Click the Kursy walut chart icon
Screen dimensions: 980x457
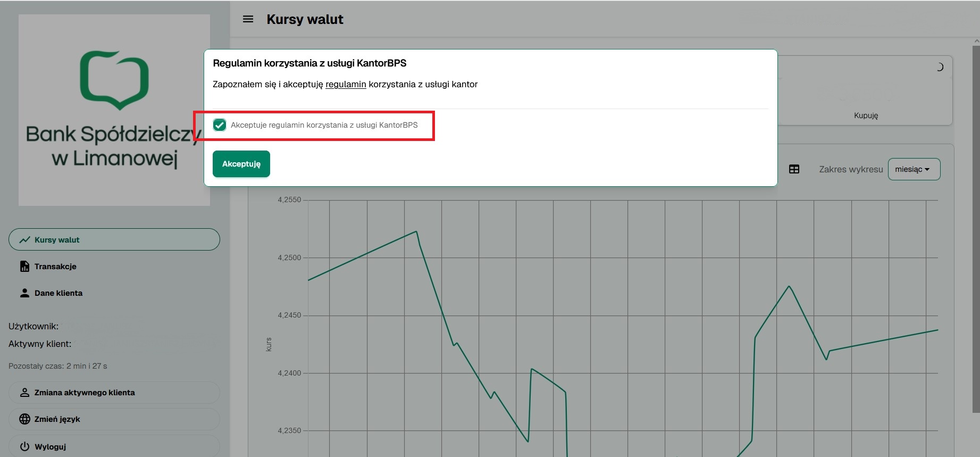pyautogui.click(x=24, y=240)
